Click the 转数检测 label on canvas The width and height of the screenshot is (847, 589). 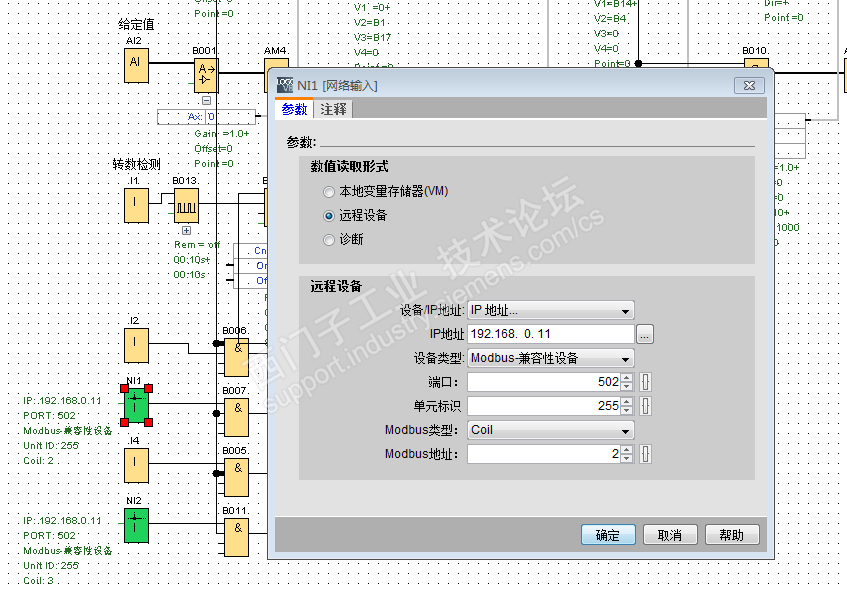point(136,164)
